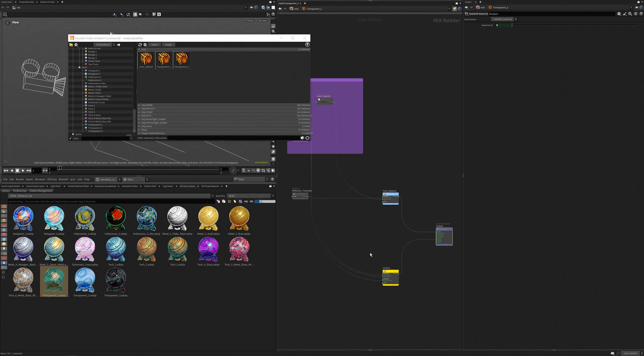Click the folder open icon in the material palette
The image size is (644, 356).
(x=71, y=45)
